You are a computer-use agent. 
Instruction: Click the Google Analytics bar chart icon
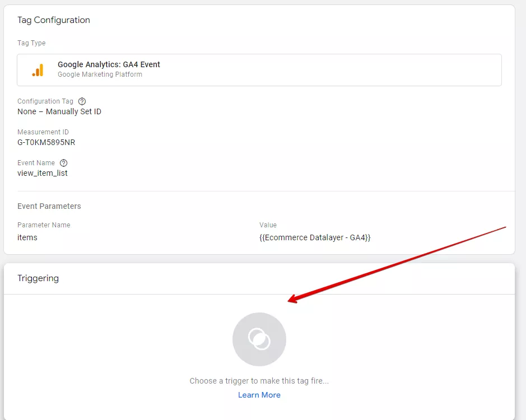[38, 70]
